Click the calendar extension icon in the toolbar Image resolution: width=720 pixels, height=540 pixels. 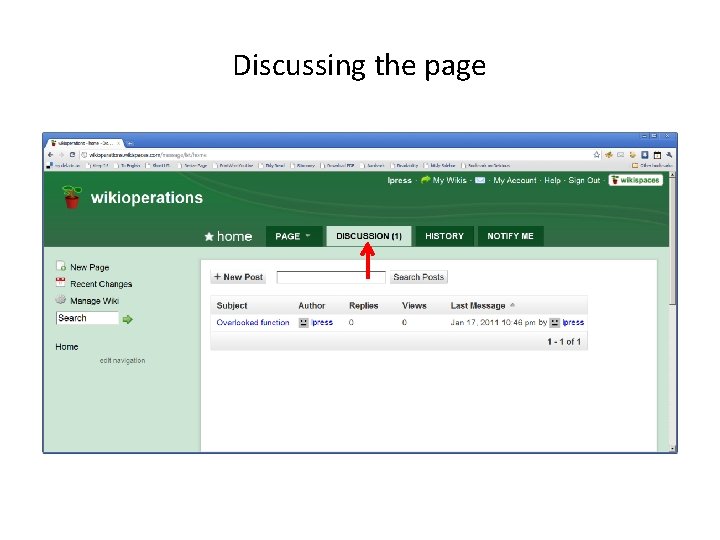tap(657, 155)
